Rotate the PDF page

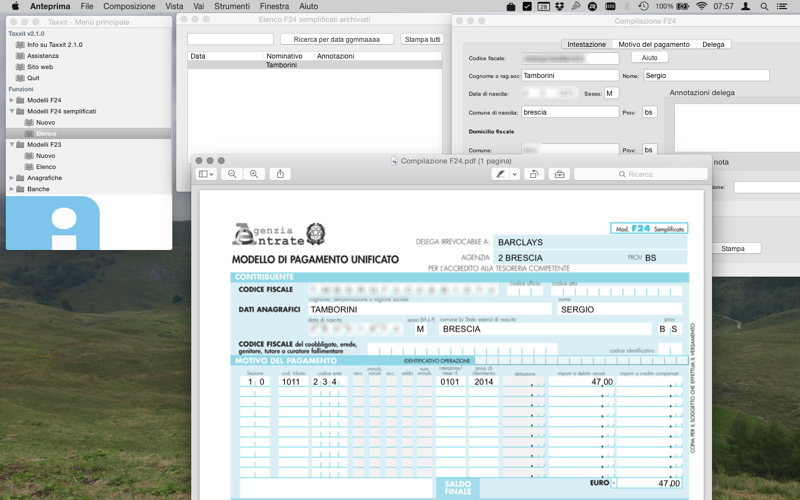tap(534, 174)
